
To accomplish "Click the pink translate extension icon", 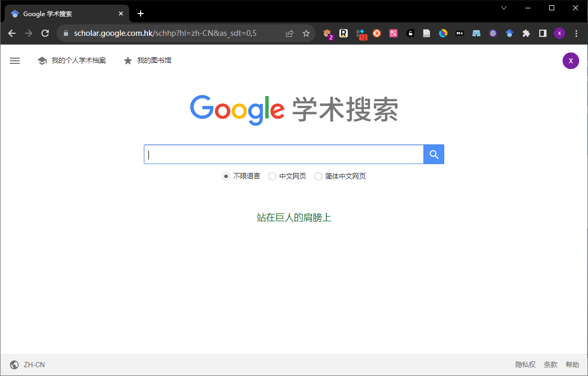I will [x=393, y=33].
